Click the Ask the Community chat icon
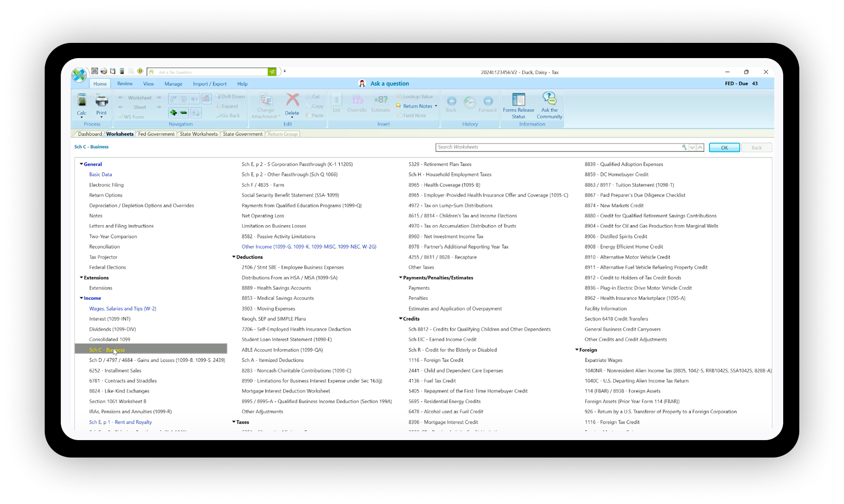Image resolution: width=844 pixels, height=504 pixels. [549, 99]
